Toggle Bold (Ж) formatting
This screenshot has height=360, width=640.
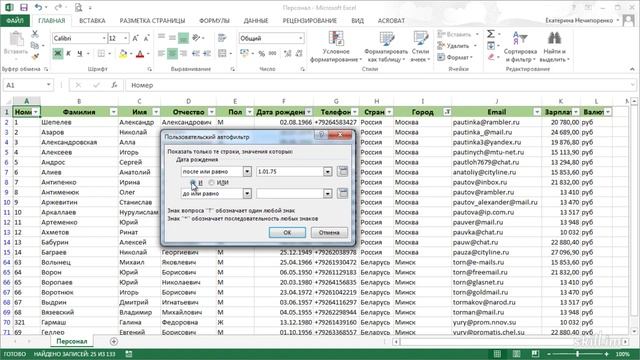[58, 53]
